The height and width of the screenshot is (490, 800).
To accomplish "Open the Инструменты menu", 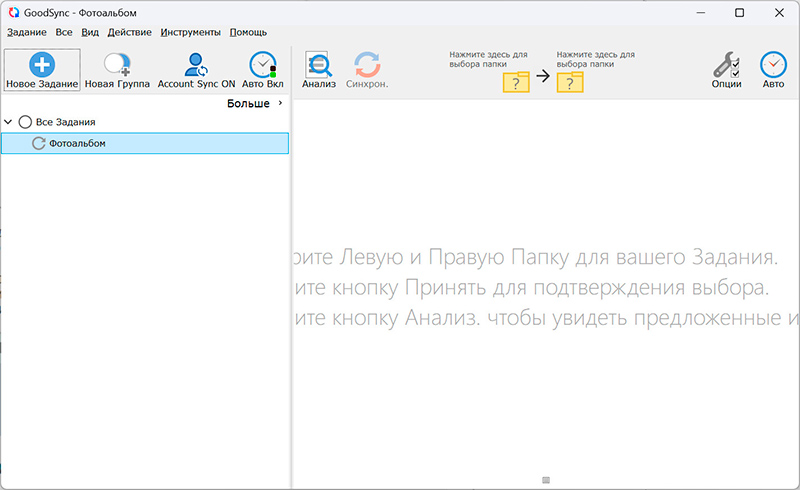I will click(x=190, y=32).
